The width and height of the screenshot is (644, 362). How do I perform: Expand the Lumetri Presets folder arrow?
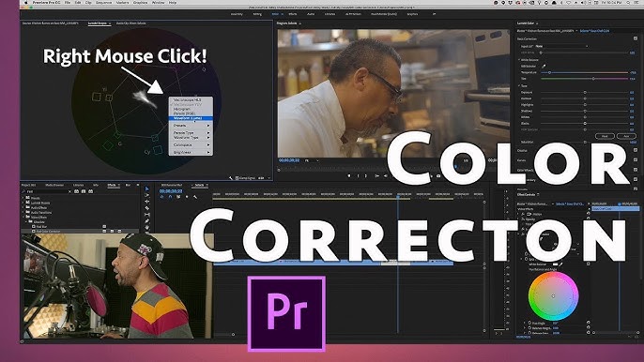pyautogui.click(x=23, y=203)
